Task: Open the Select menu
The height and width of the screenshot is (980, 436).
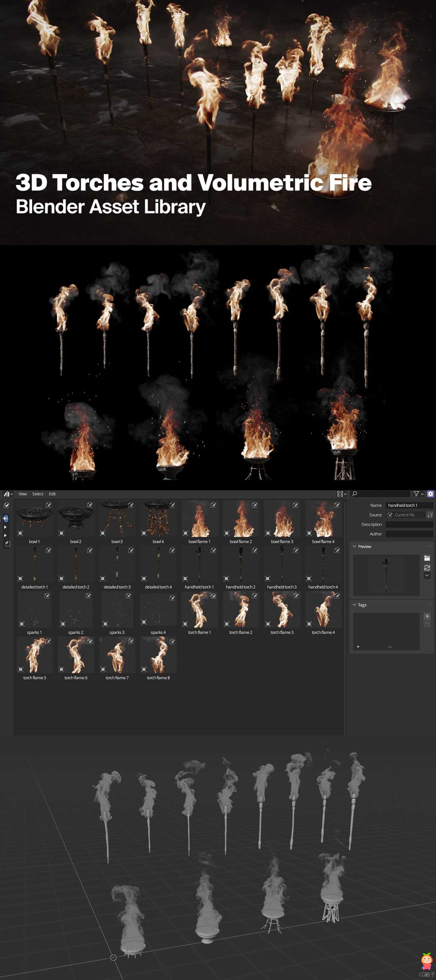Action: pos(38,494)
